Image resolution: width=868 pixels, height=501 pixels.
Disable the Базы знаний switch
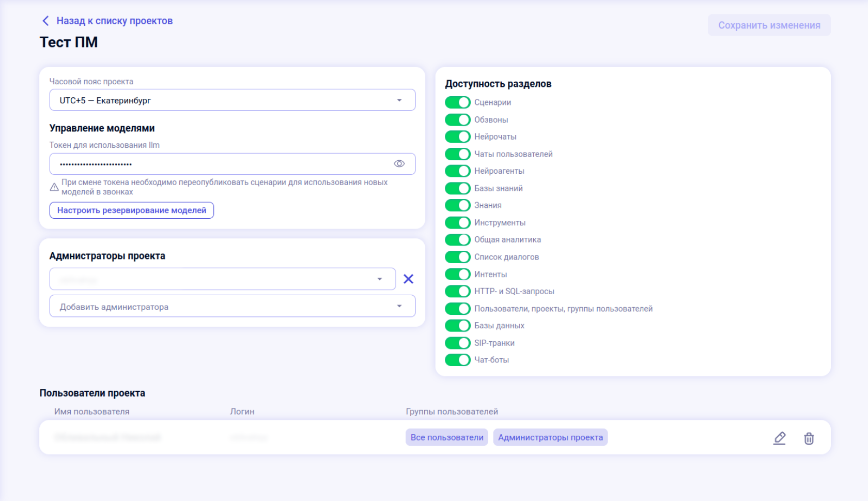coord(458,188)
